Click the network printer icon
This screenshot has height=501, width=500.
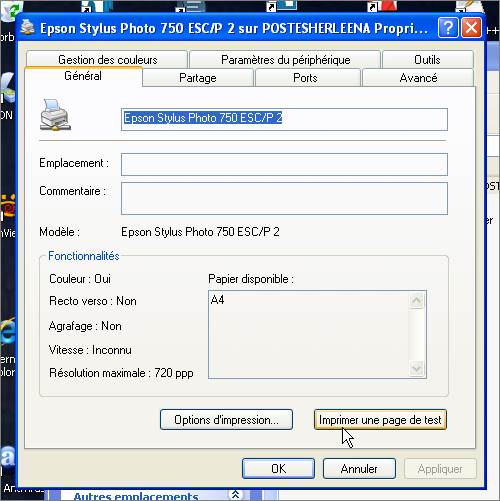55,115
